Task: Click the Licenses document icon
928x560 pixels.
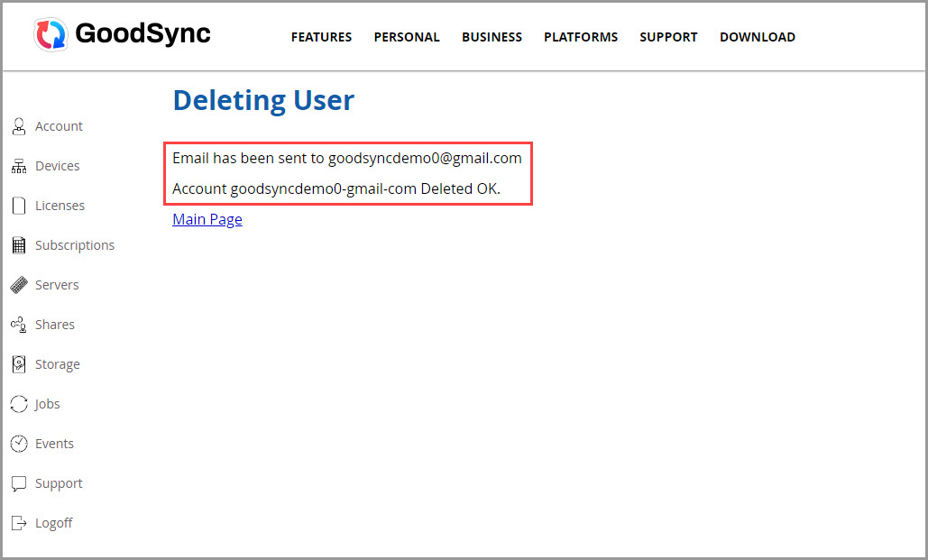Action: (19, 206)
